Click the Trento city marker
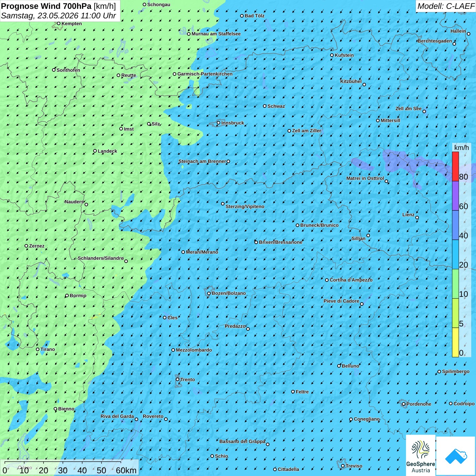Viewport: 476px width, 476px height. [177, 379]
